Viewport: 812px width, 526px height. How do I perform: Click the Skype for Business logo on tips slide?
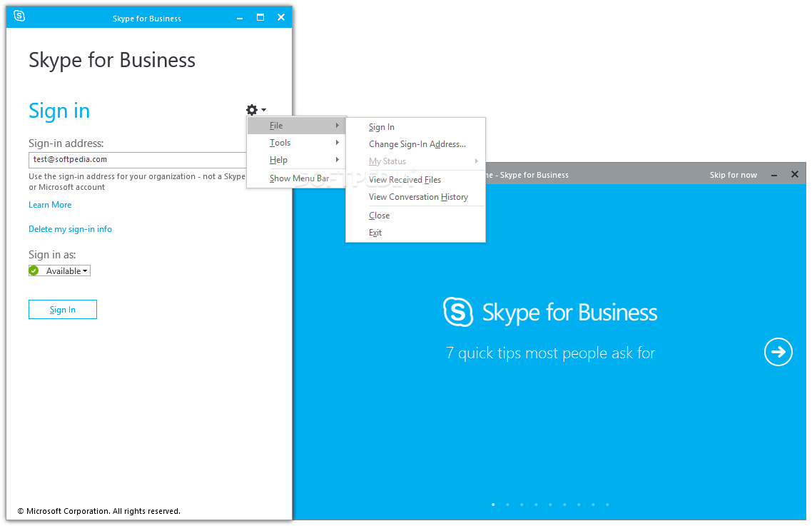[550, 312]
